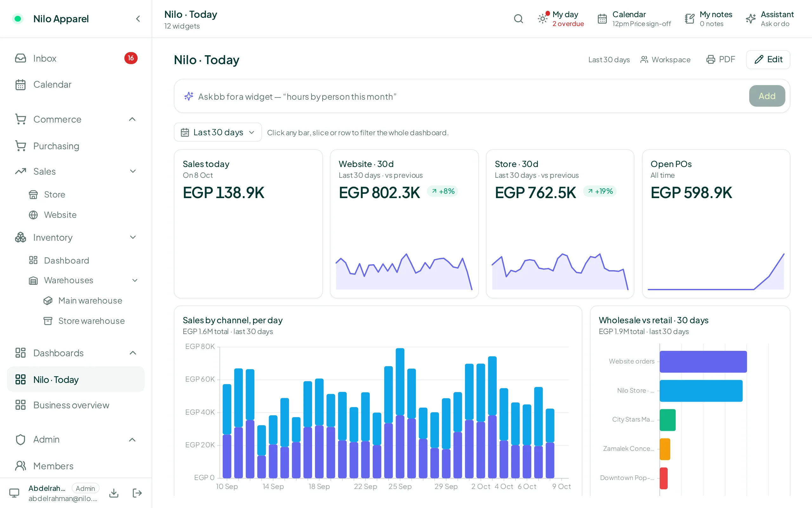
Task: Open the search magnifier icon
Action: 518,19
